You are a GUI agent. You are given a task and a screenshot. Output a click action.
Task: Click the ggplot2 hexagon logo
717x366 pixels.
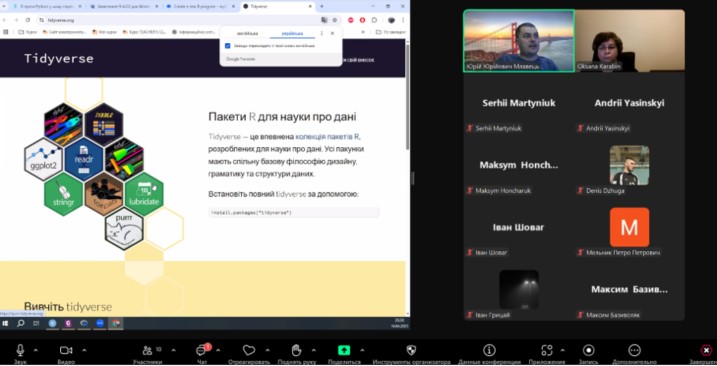click(43, 159)
